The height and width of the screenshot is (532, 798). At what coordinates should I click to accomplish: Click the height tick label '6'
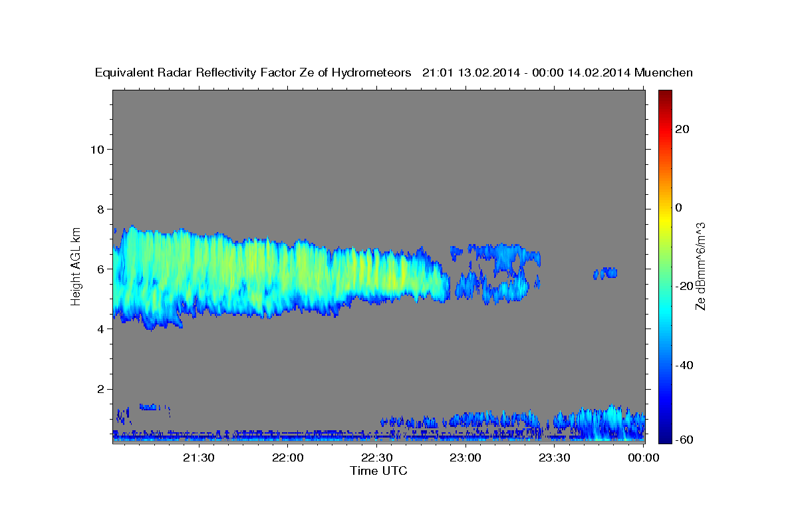click(x=100, y=269)
